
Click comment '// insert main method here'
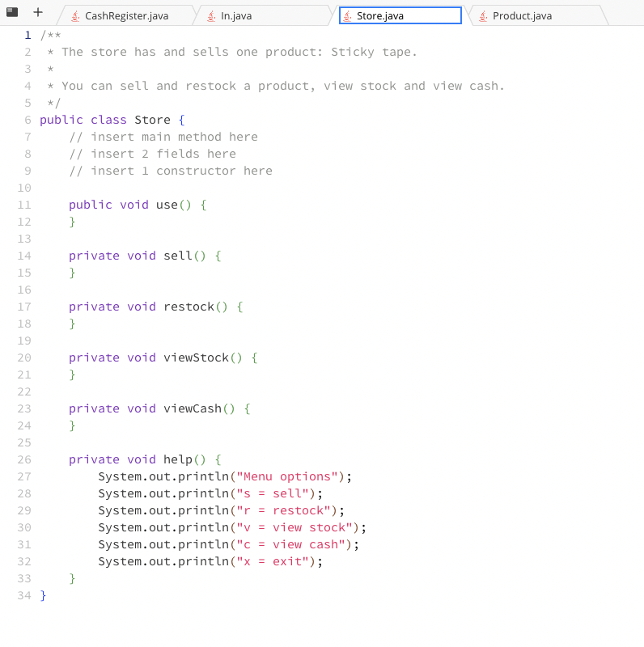point(163,137)
